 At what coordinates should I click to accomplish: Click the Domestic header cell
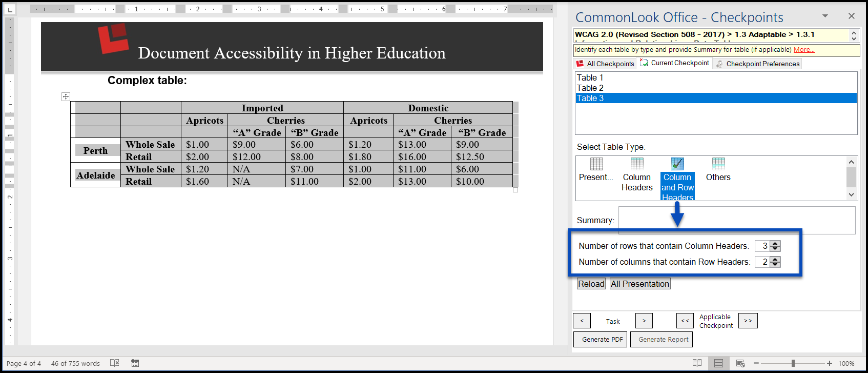pyautogui.click(x=428, y=108)
